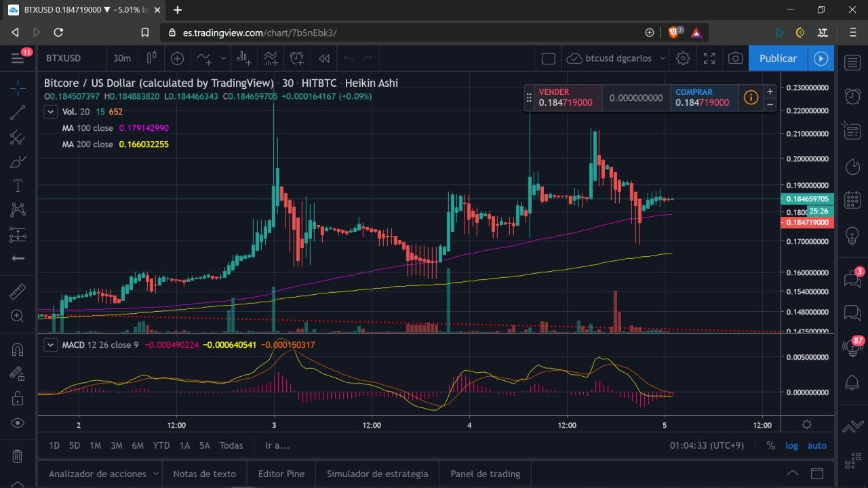Open the ruler measure tool

pos(18,291)
